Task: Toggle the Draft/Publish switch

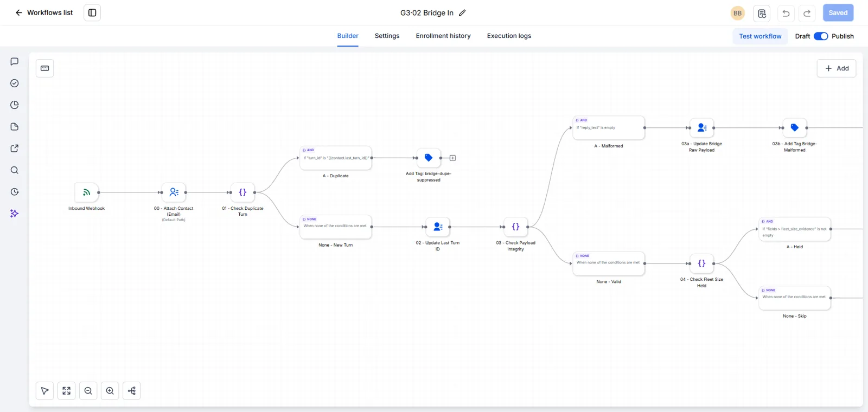Action: (x=820, y=36)
